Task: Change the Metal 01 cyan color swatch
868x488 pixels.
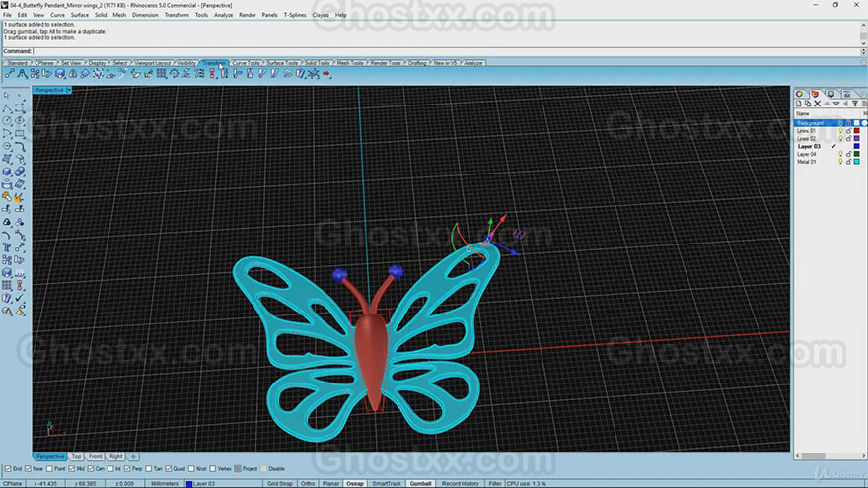Action: (857, 162)
